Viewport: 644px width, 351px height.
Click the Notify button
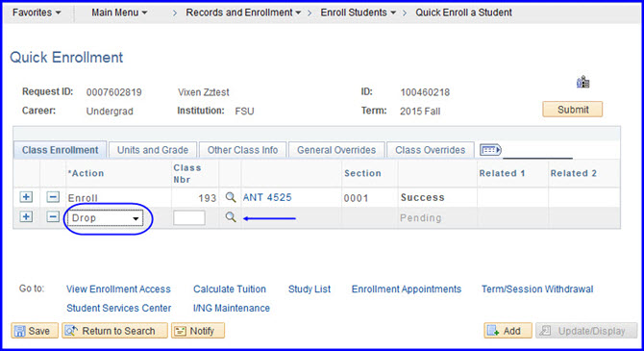tap(198, 331)
